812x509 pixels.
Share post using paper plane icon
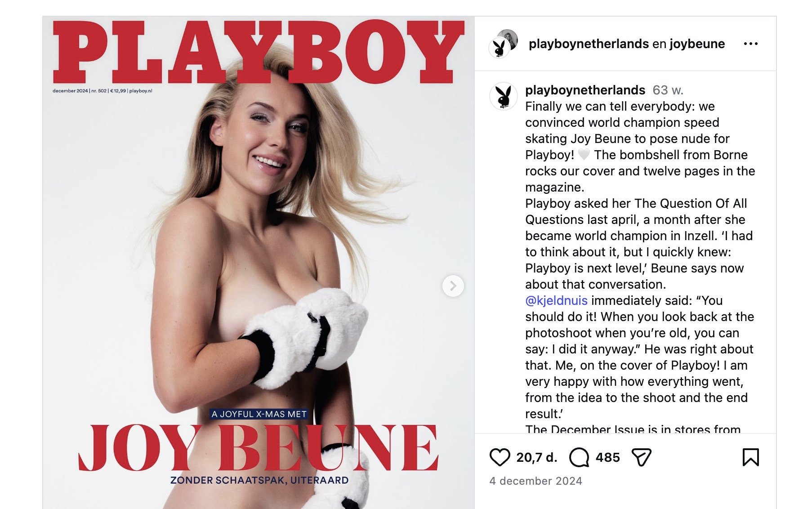[x=642, y=457]
